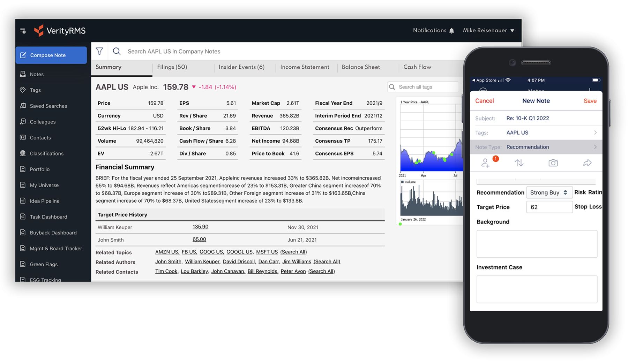The image size is (628, 364).
Task: Tap the camera icon in New Note
Action: coord(553,162)
